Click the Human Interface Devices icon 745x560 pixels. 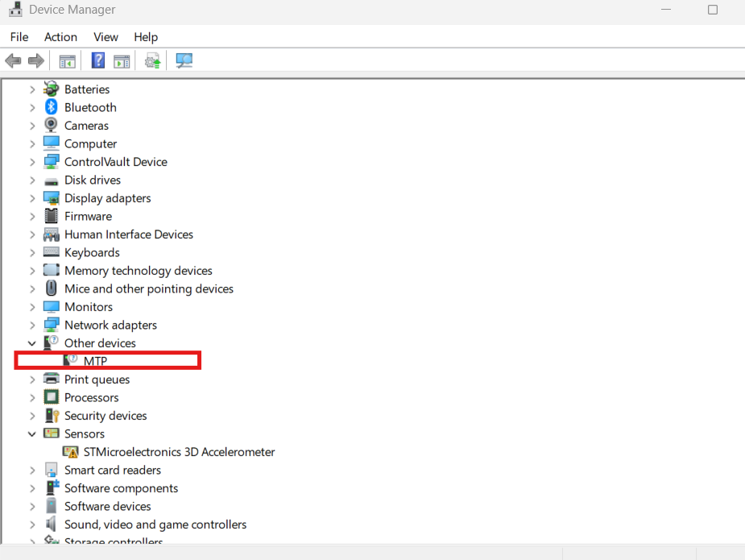[x=51, y=234]
